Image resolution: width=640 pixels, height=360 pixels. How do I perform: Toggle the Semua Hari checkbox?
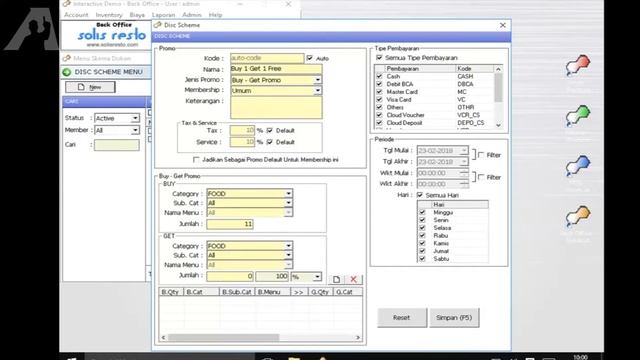pyautogui.click(x=420, y=195)
